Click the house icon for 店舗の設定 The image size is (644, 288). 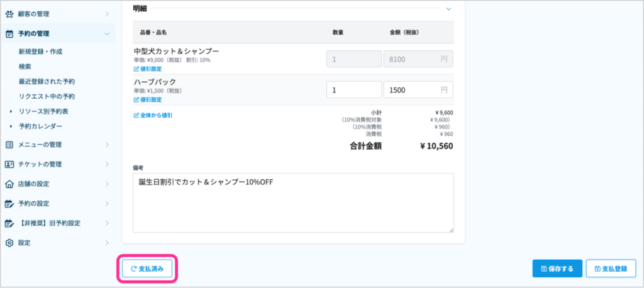pyautogui.click(x=9, y=184)
